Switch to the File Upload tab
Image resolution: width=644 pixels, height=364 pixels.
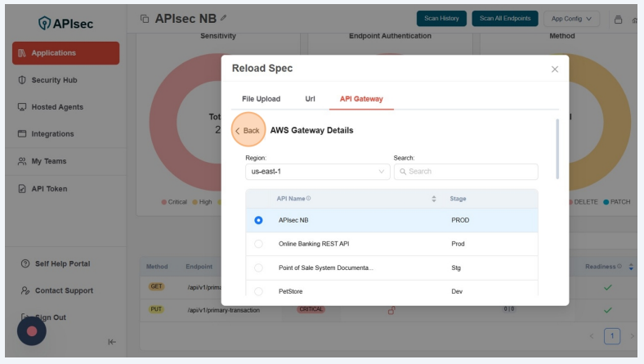click(261, 99)
